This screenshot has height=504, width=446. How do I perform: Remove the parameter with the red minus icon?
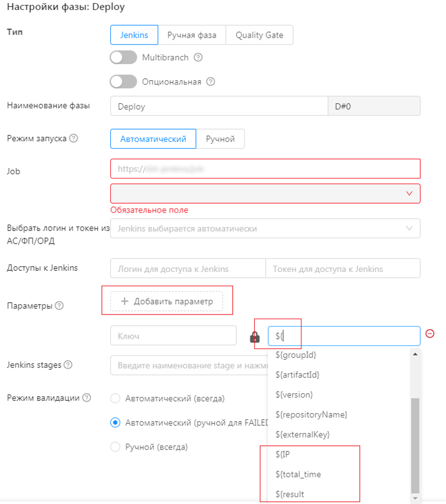point(430,333)
